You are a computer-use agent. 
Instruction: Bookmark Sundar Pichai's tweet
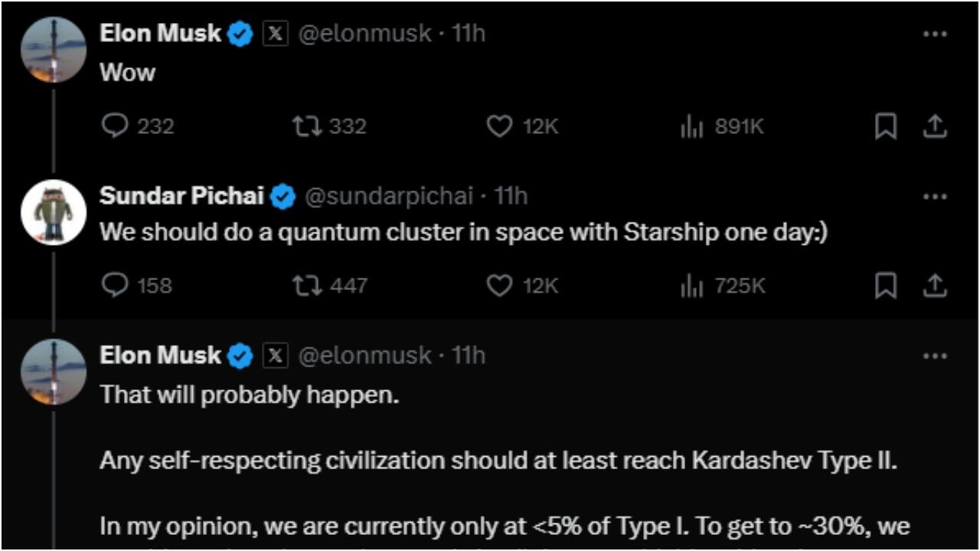(x=886, y=286)
